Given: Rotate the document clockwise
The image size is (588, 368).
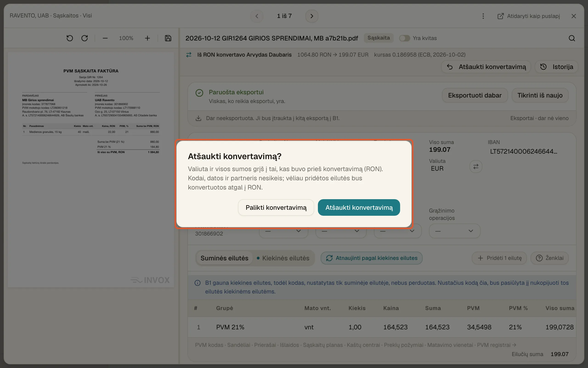Looking at the screenshot, I should pos(85,38).
